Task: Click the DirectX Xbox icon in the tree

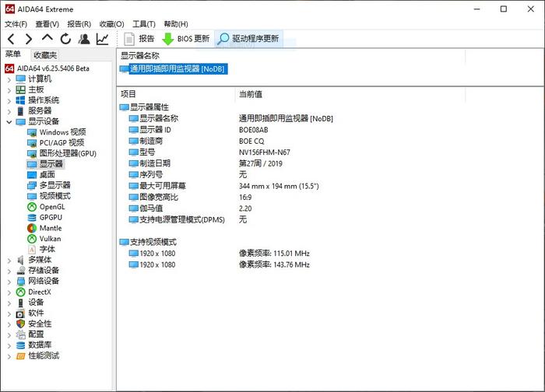Action: 20,292
